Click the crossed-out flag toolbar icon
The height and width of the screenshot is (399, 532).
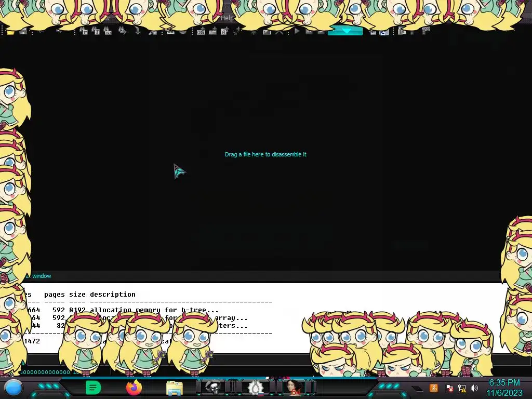coord(426,31)
